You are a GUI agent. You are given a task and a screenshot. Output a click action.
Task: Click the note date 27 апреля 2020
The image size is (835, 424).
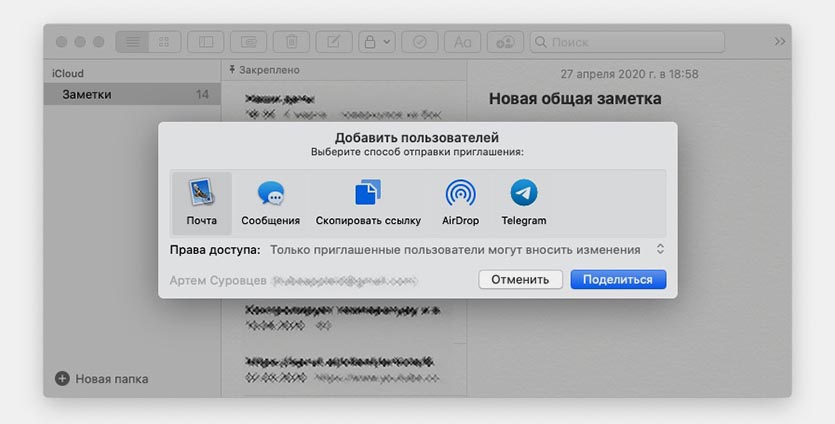[x=629, y=74]
